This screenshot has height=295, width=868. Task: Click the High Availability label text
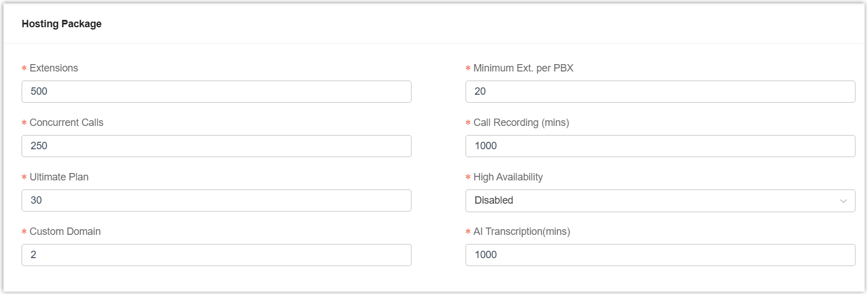point(508,177)
